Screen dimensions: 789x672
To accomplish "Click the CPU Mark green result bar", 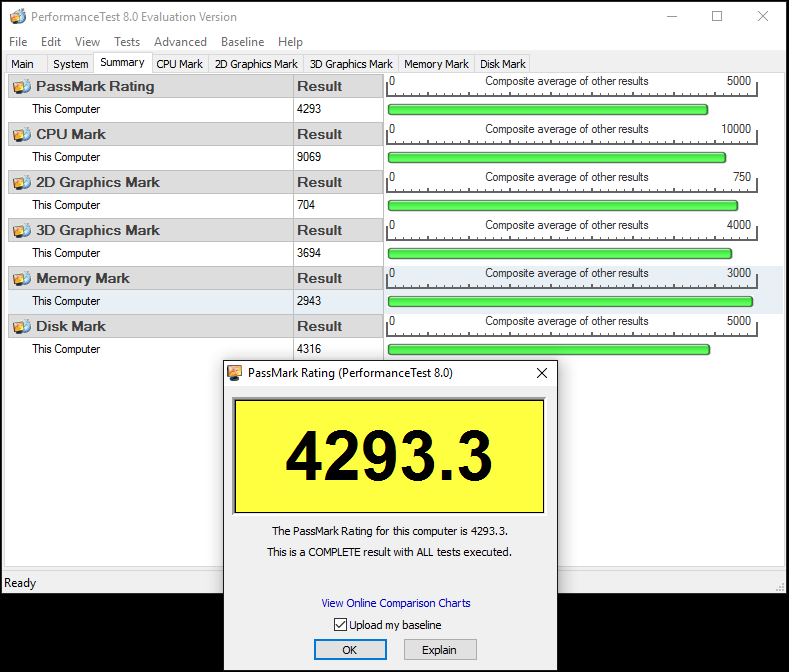I will pos(557,158).
